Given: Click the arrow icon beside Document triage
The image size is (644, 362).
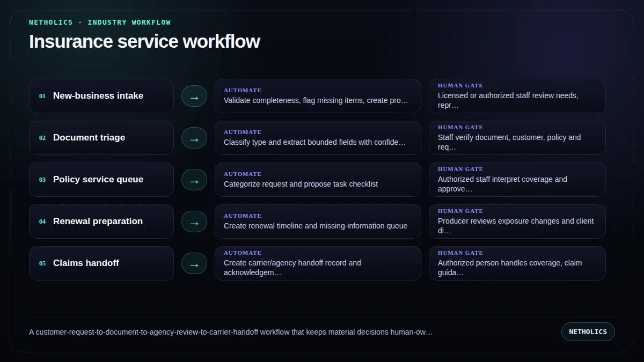Looking at the screenshot, I should point(194,138).
